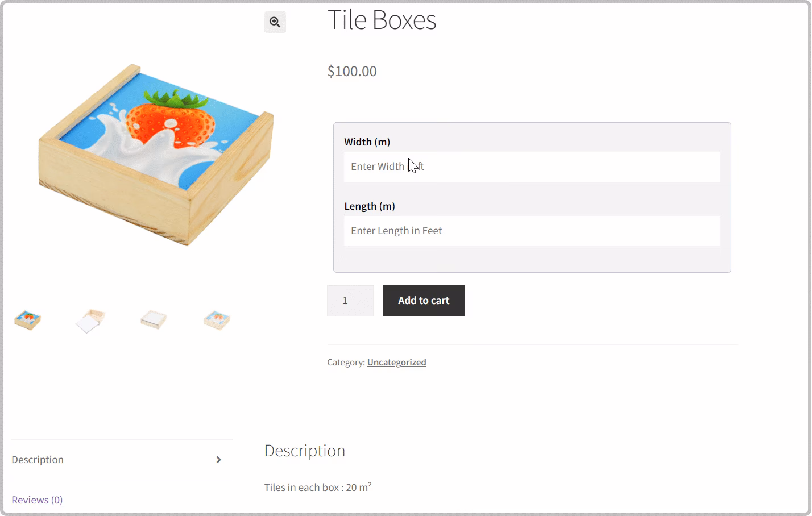Viewport: 812px width, 516px height.
Task: Click the magnifier zoom icon on product image
Action: [x=275, y=22]
